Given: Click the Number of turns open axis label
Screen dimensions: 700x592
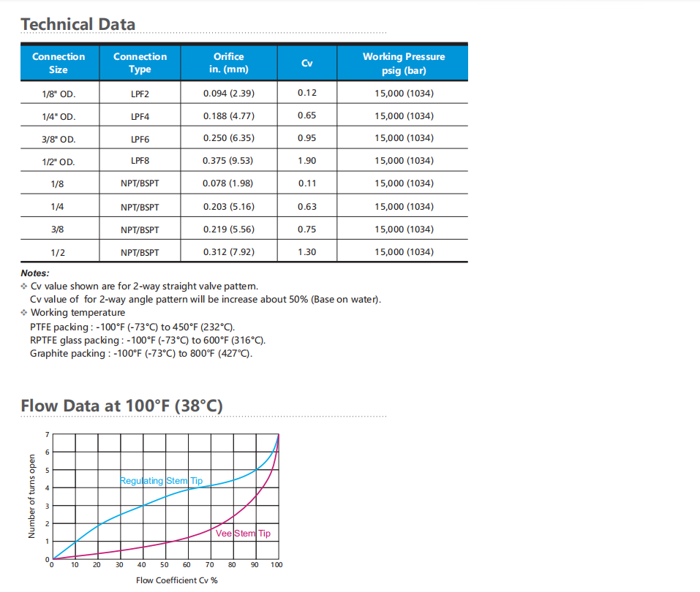Looking at the screenshot, I should (x=31, y=496).
